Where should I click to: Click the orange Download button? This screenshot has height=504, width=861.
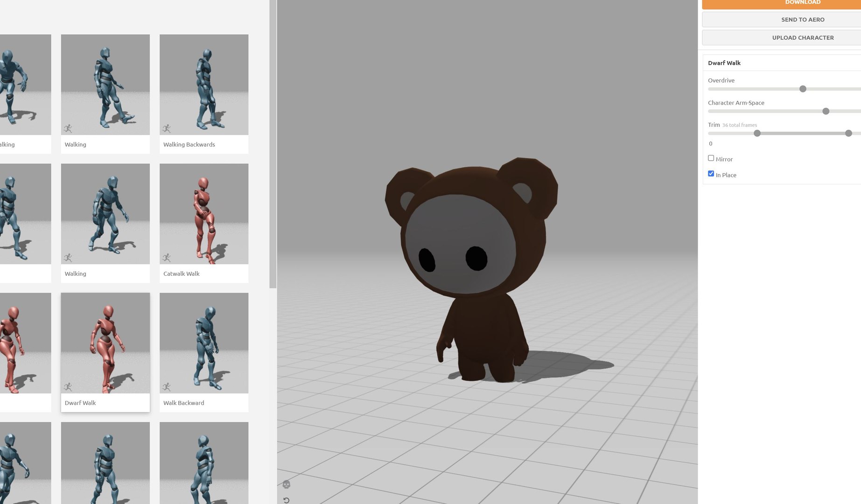point(782,4)
